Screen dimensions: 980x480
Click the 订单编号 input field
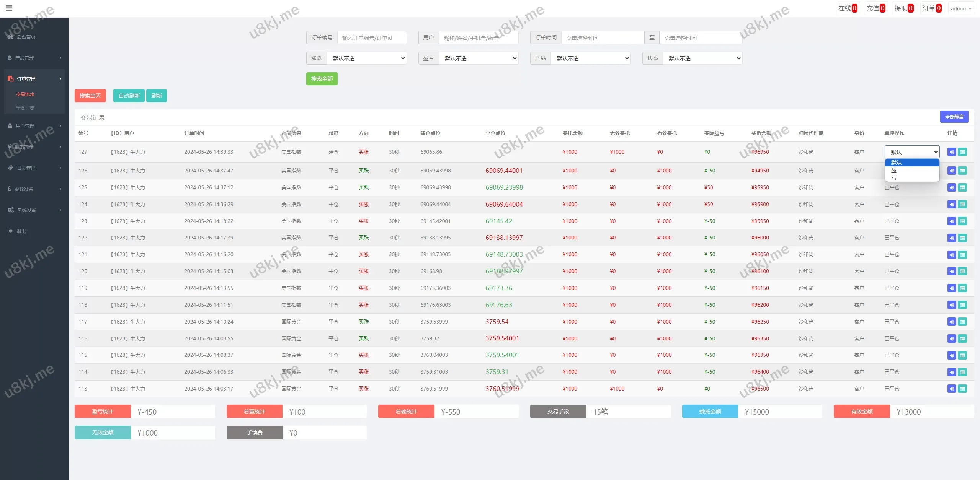[371, 38]
